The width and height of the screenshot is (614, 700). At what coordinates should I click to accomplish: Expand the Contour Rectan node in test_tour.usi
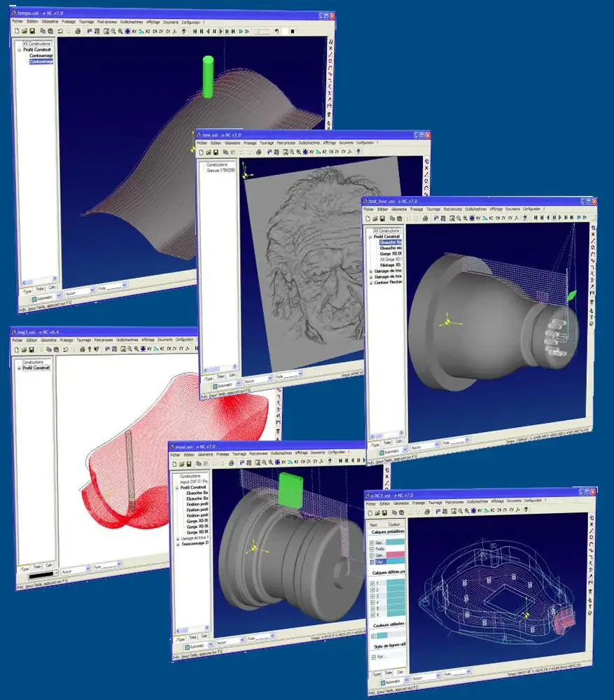[370, 283]
